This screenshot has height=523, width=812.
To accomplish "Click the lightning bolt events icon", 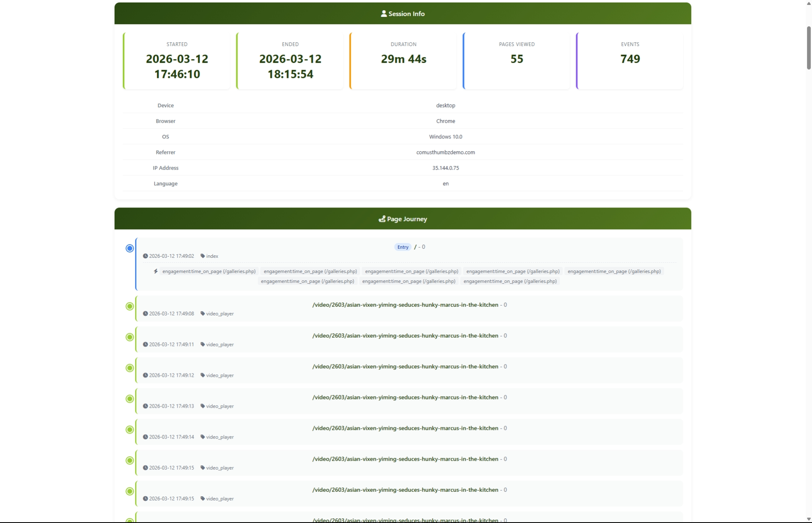I will [x=156, y=271].
